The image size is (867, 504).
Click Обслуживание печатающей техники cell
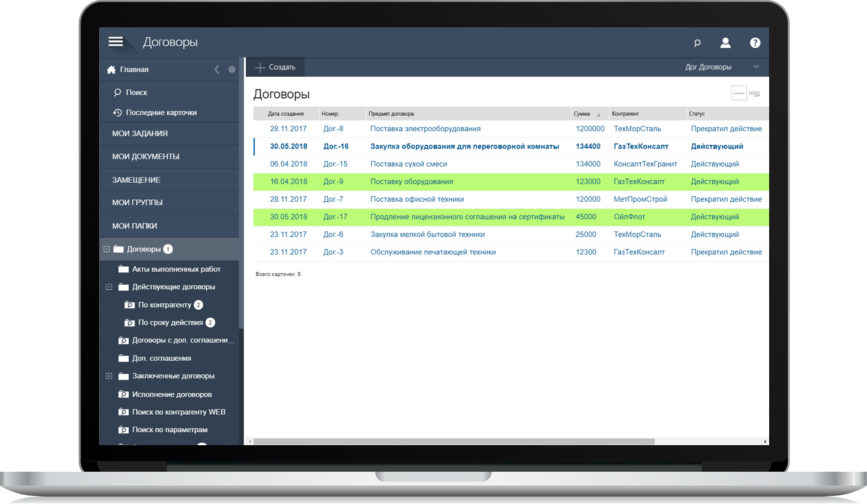pyautogui.click(x=433, y=252)
